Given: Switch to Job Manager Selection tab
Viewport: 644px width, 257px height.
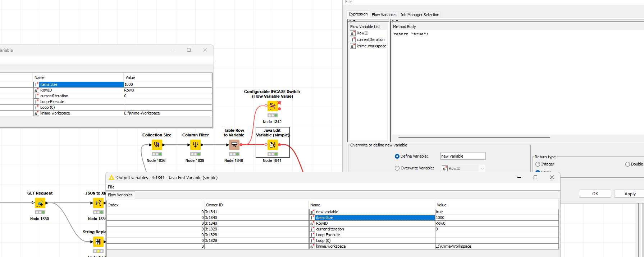Looking at the screenshot, I should pos(420,15).
